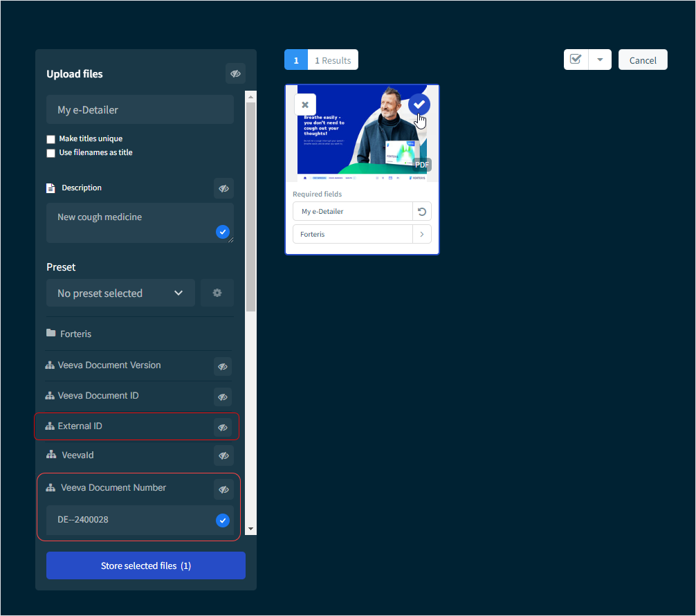Image resolution: width=696 pixels, height=616 pixels.
Task: Click the blue checkmark on the thumbnail
Action: (x=419, y=105)
